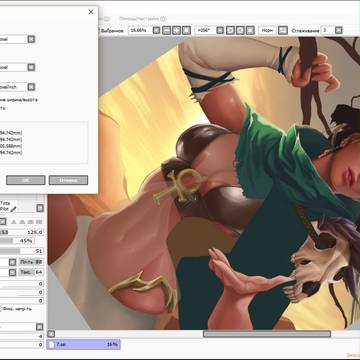Open the rotation angle dropdown
The height and width of the screenshot is (360, 360).
220,30
